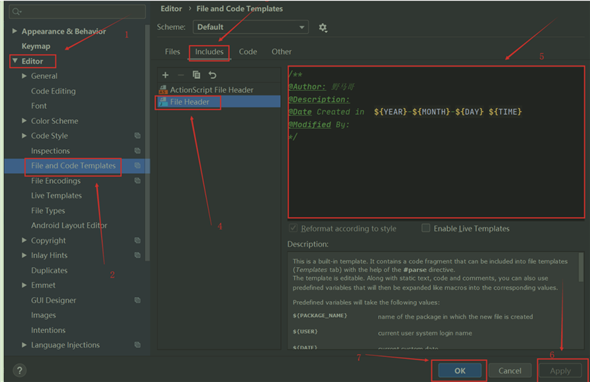Viewport: 590px width, 382px height.
Task: Collapse the Editor tree node
Action: pyautogui.click(x=15, y=61)
